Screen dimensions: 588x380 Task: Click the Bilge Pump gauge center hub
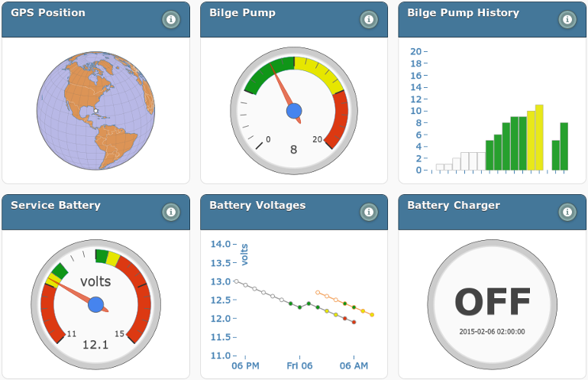tap(294, 112)
